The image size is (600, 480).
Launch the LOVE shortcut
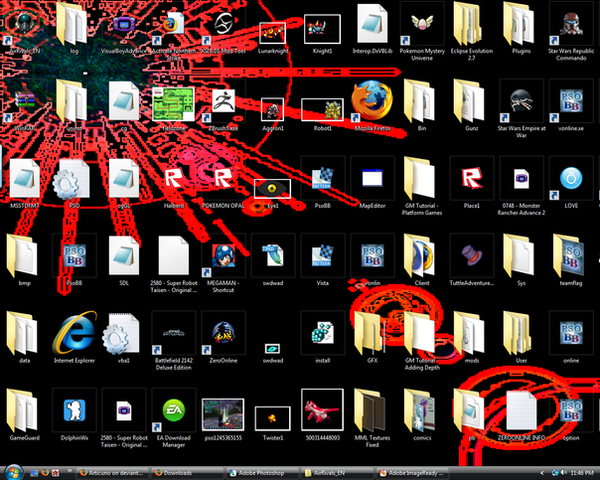pos(571,179)
